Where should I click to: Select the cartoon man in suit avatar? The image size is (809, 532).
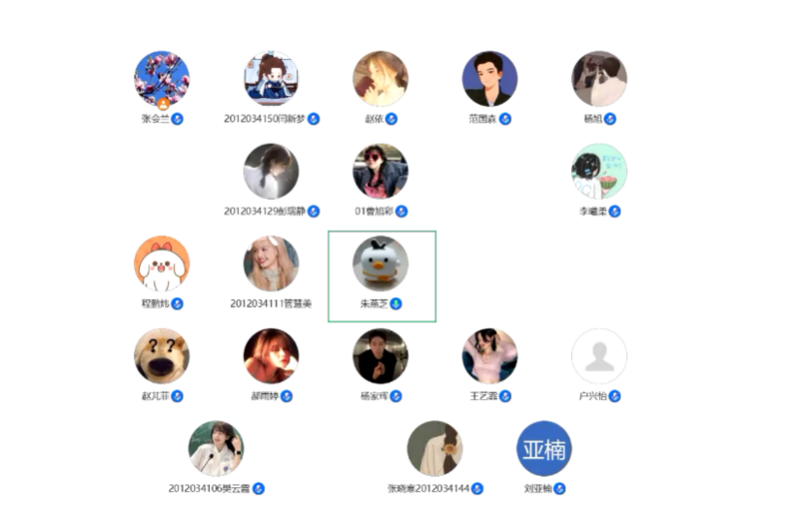489,79
